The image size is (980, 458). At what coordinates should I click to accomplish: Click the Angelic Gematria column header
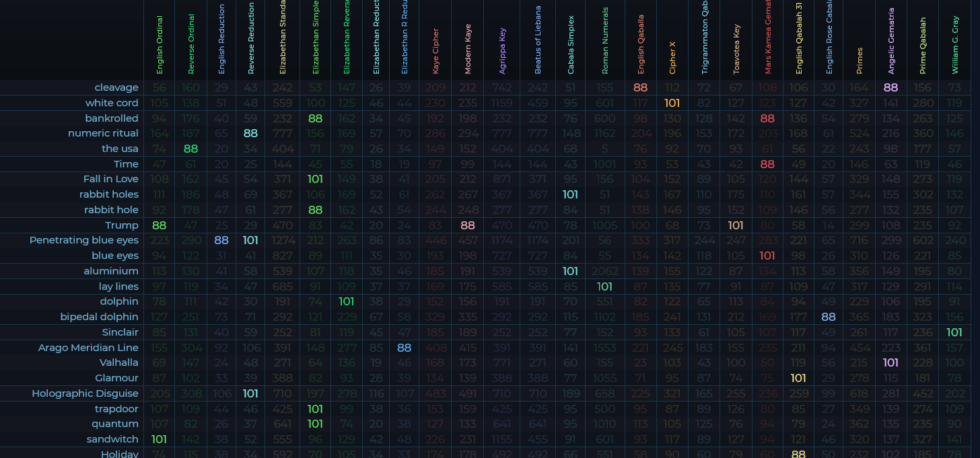[891, 40]
